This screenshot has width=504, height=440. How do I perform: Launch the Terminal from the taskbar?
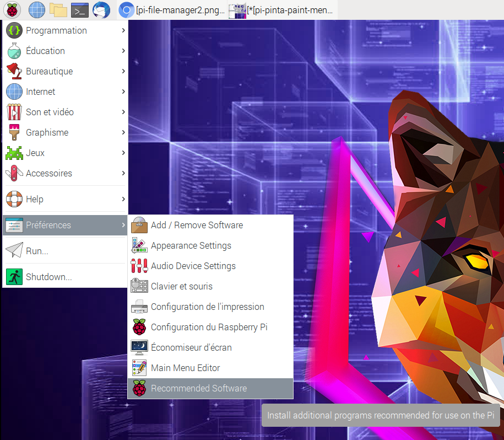[80, 10]
